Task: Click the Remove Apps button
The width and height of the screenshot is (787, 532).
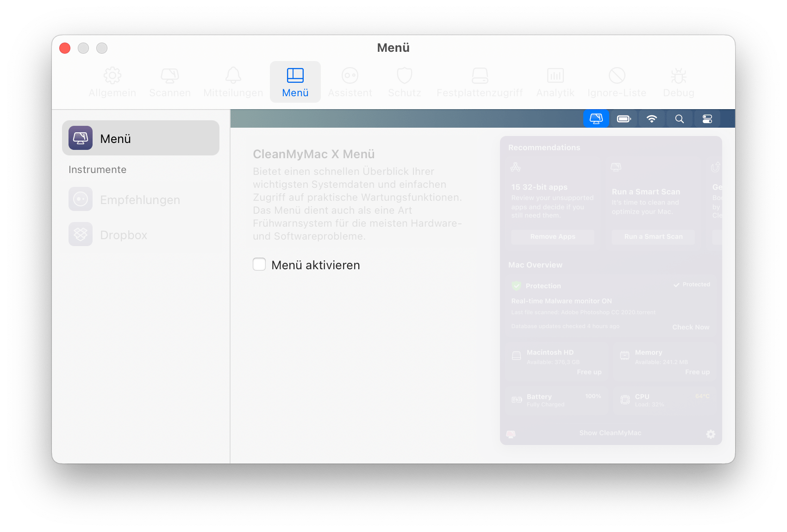Action: 553,237
